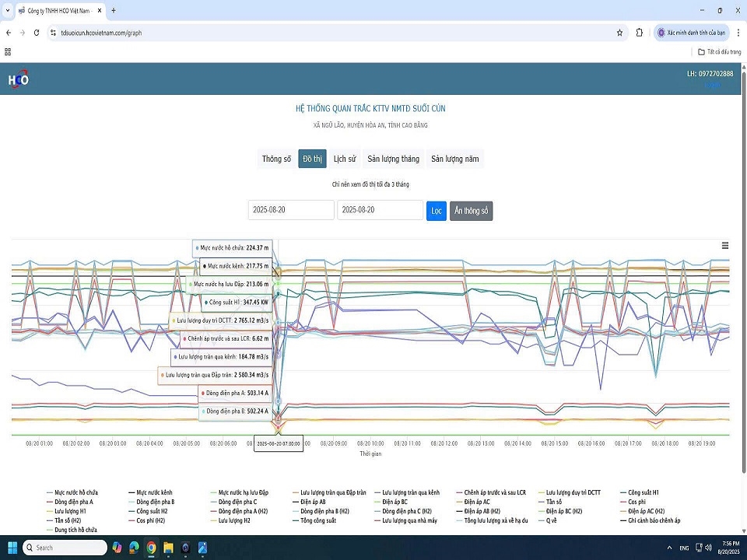Open the start date picker field
The image size is (747, 560).
[x=291, y=211]
